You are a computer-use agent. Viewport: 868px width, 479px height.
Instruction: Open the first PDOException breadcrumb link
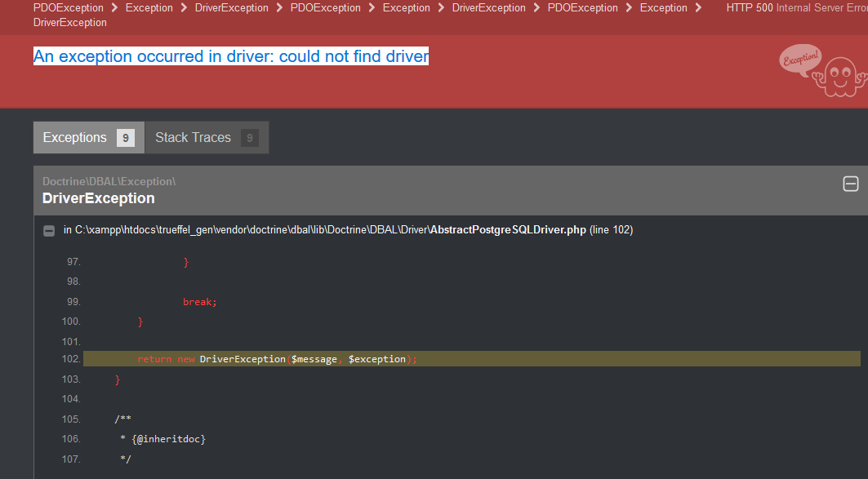tap(68, 8)
